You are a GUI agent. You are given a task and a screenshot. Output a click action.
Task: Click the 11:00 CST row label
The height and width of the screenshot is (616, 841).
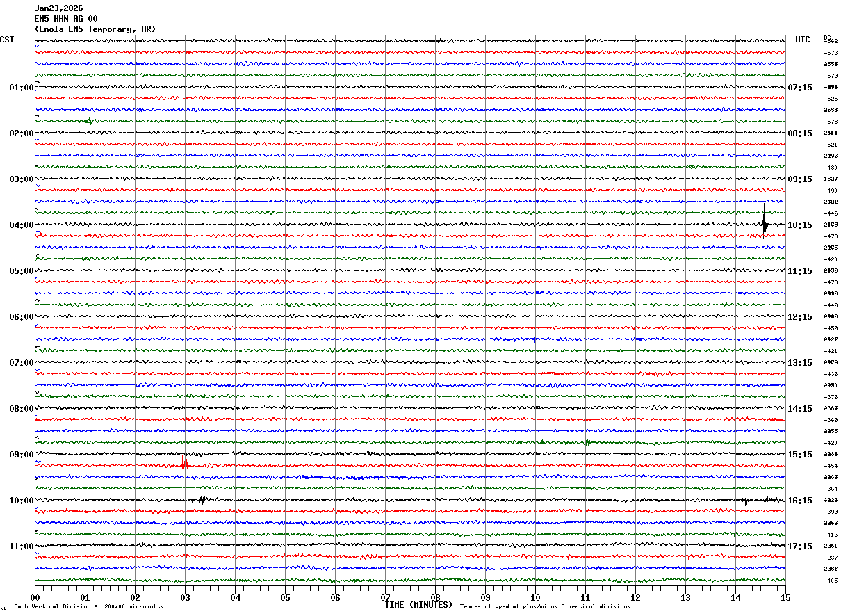21,546
